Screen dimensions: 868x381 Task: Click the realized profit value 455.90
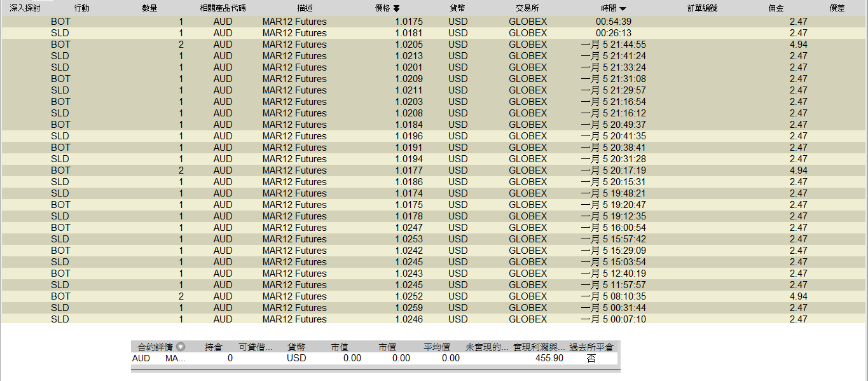(x=549, y=358)
